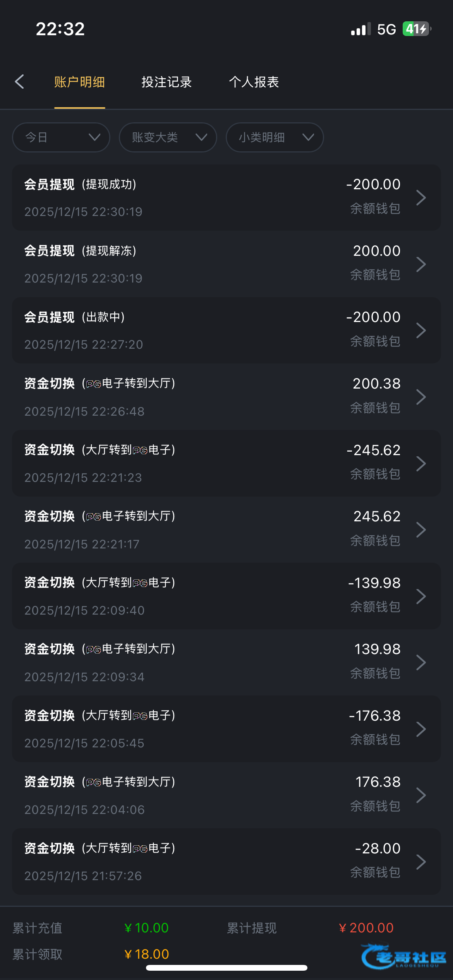453x980 pixels.
Task: Open arrow for 200.38 transfer record
Action: point(421,397)
